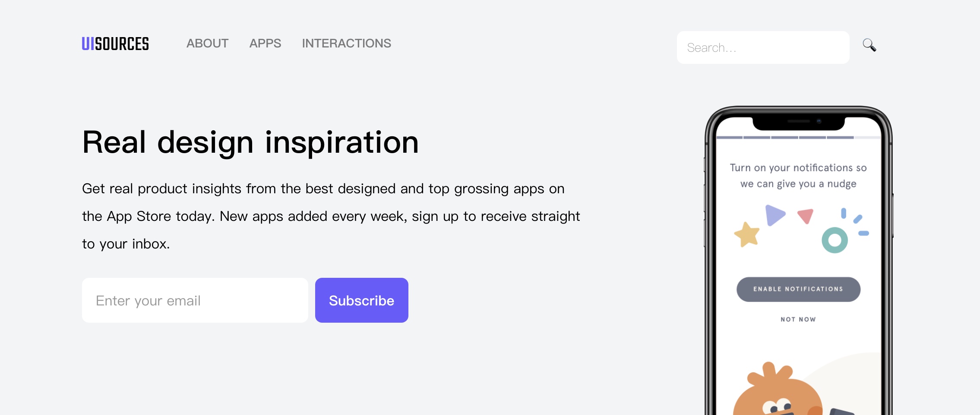Click the progress bar atop the phone screen
The height and width of the screenshot is (415, 980).
785,138
